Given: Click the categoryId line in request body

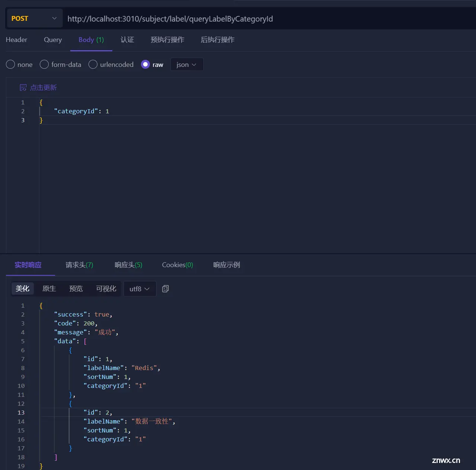Looking at the screenshot, I should [81, 111].
